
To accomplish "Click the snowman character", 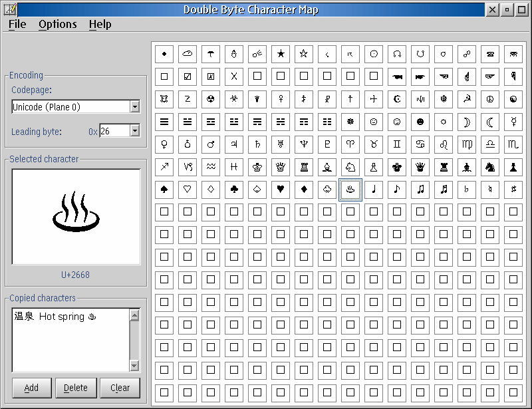I will pyautogui.click(x=234, y=54).
